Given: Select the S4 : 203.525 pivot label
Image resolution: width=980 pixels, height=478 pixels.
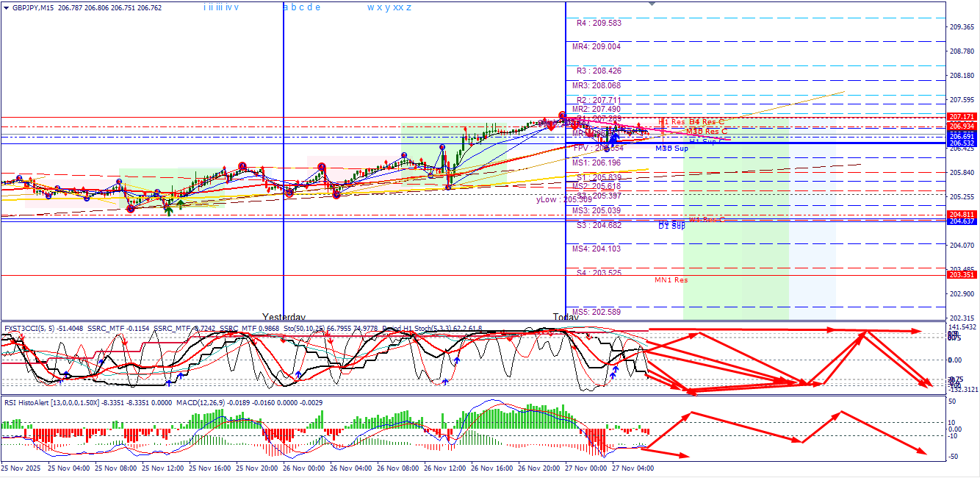Looking at the screenshot, I should coord(599,273).
